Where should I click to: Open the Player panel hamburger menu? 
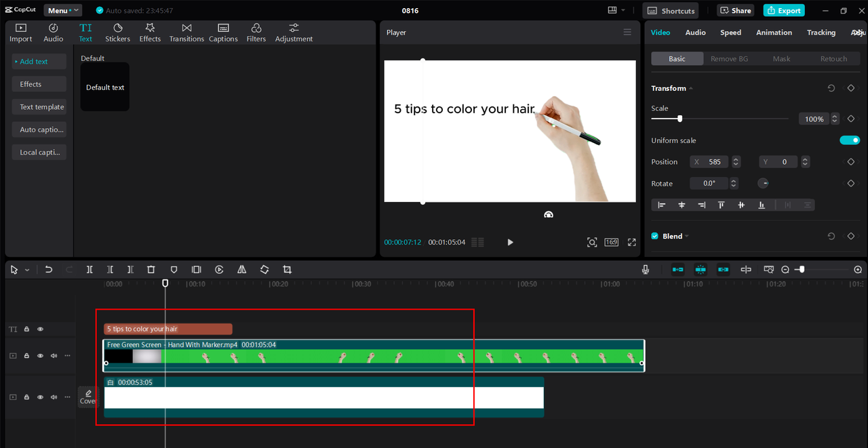627,33
